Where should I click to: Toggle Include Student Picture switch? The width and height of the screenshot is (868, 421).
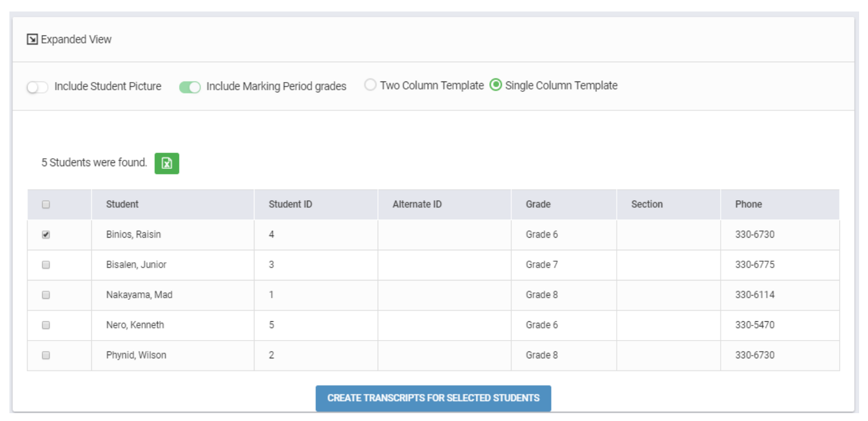(x=37, y=87)
